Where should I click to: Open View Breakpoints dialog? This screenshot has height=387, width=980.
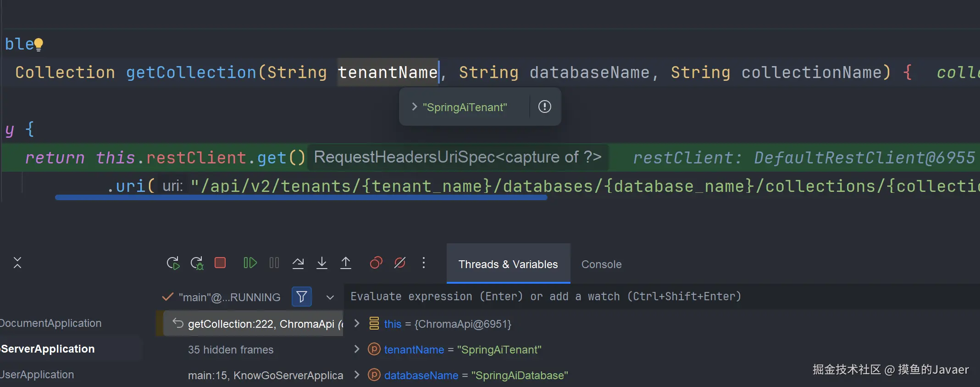click(x=376, y=263)
